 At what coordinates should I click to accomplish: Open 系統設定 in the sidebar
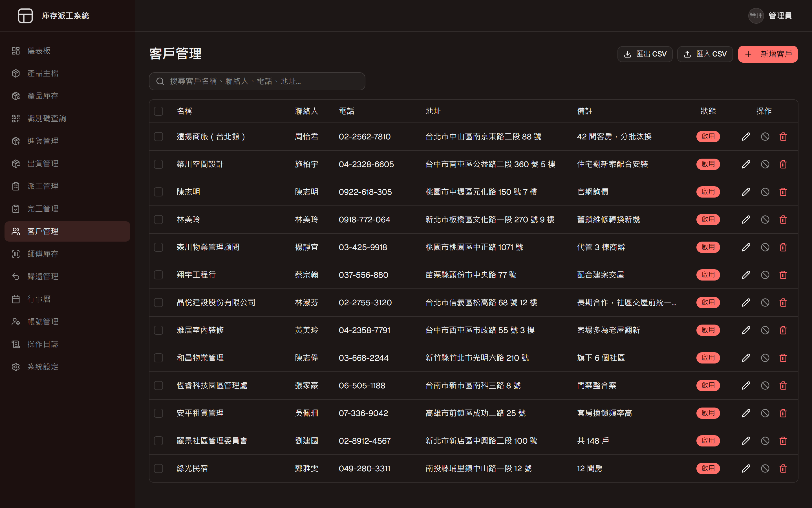pos(67,367)
